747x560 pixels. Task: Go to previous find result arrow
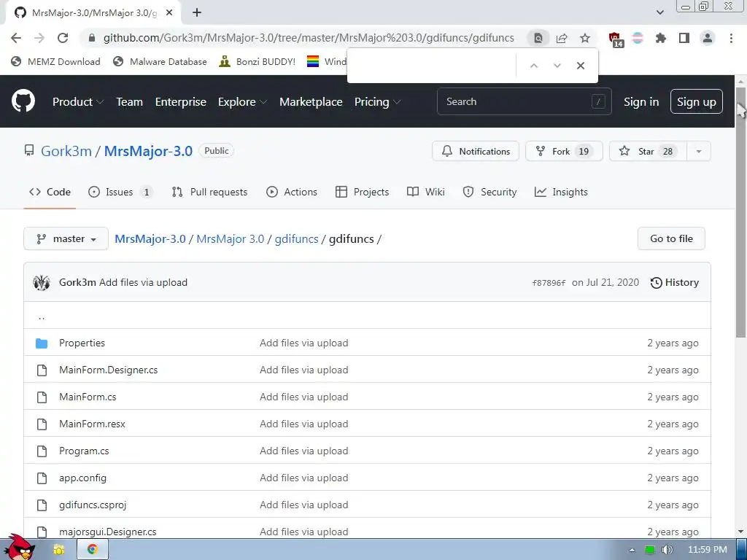[534, 66]
